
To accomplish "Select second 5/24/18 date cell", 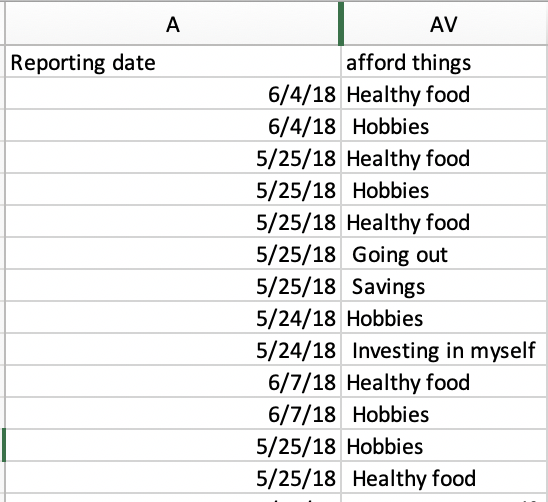I will [173, 350].
